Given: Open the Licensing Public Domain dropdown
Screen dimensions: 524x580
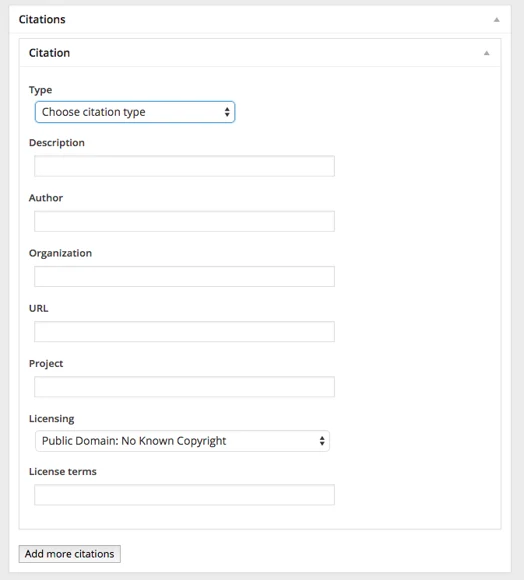Looking at the screenshot, I should [182, 441].
